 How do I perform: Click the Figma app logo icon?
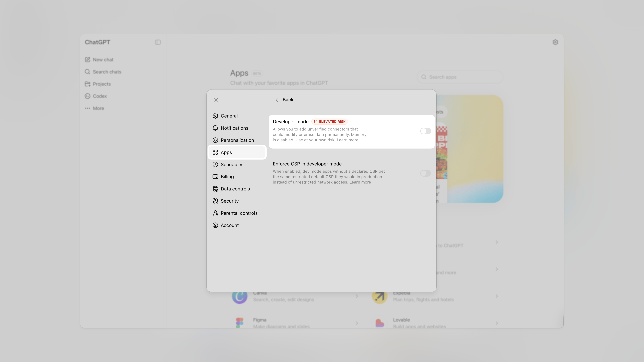click(240, 322)
